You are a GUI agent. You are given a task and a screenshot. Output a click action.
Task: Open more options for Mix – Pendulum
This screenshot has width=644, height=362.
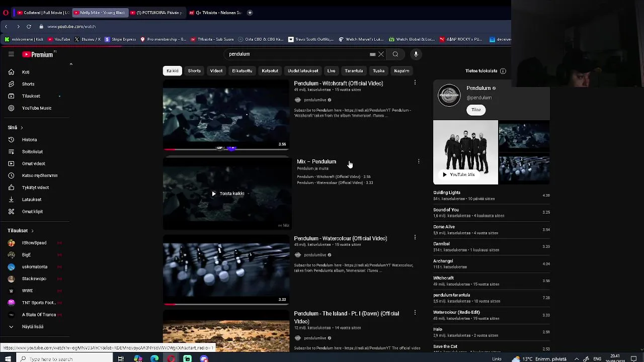(419, 161)
